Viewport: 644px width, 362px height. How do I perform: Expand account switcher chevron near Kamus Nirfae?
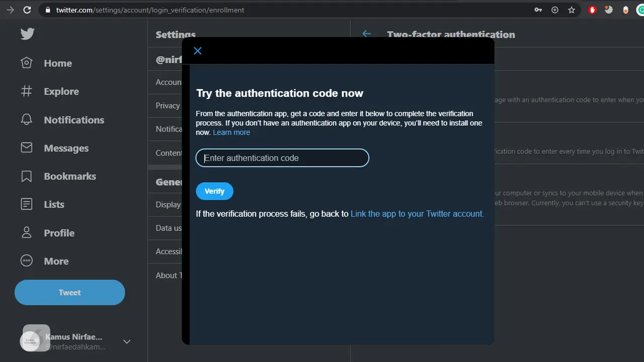coord(127,341)
